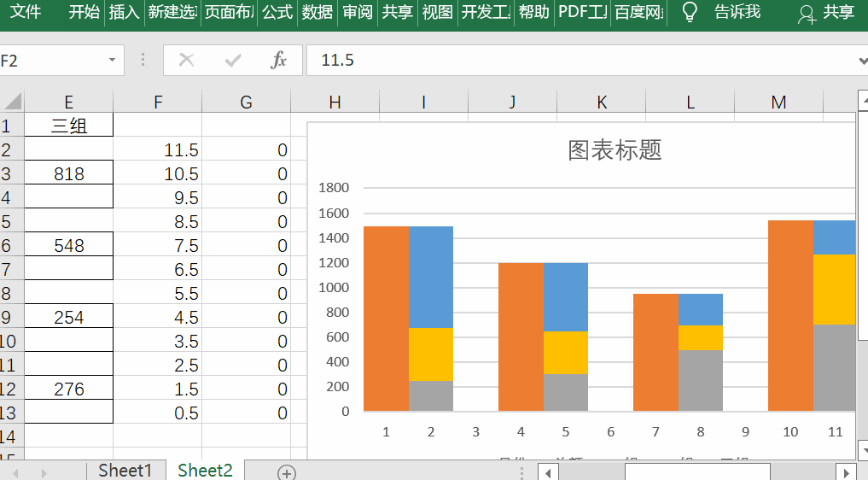The image size is (868, 480).
Task: Click yellow segment of bar 5
Action: pos(565,353)
